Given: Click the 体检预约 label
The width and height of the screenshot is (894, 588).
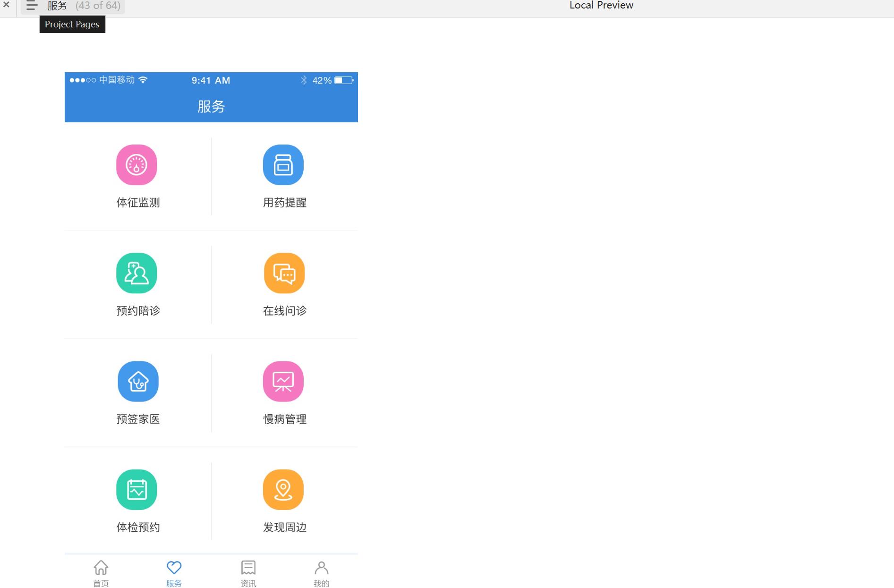Looking at the screenshot, I should (x=138, y=527).
